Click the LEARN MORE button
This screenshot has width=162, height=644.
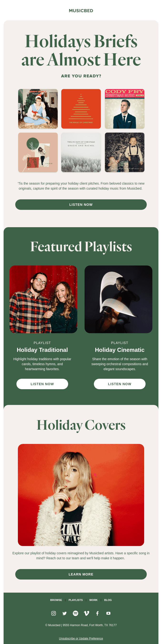coord(81,574)
